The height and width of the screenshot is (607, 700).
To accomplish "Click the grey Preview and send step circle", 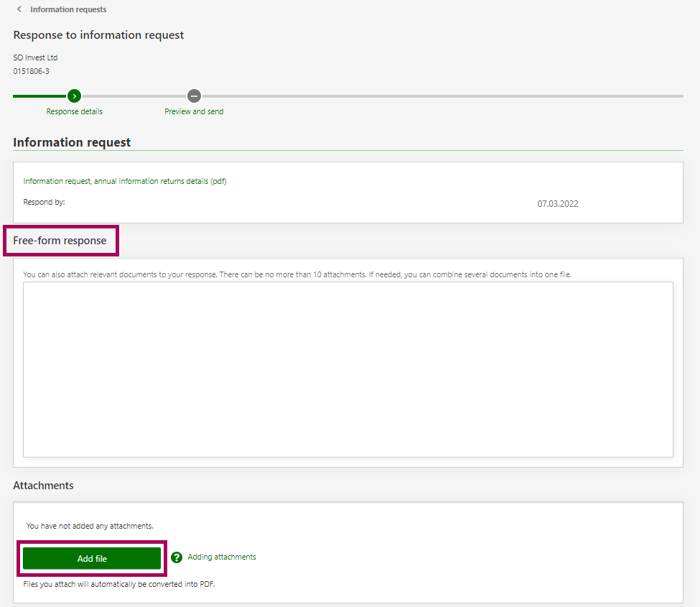I will click(x=194, y=96).
